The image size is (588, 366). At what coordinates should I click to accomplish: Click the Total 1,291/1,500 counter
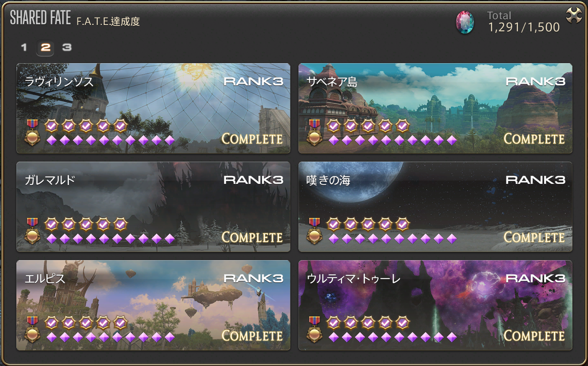[x=524, y=22]
